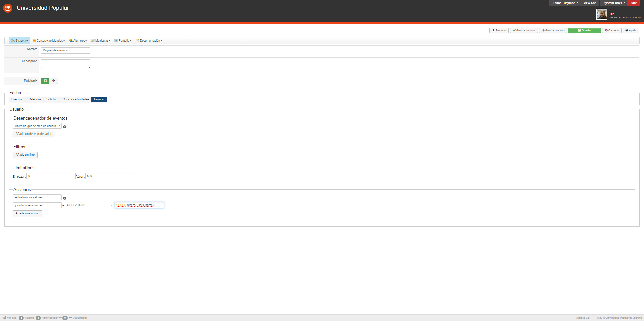Open Ayuda help

point(631,30)
